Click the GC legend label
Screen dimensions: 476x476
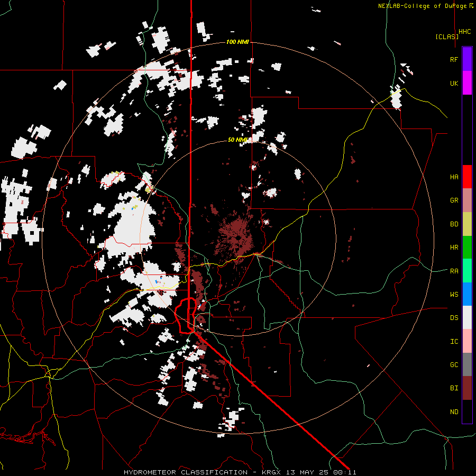[454, 365]
